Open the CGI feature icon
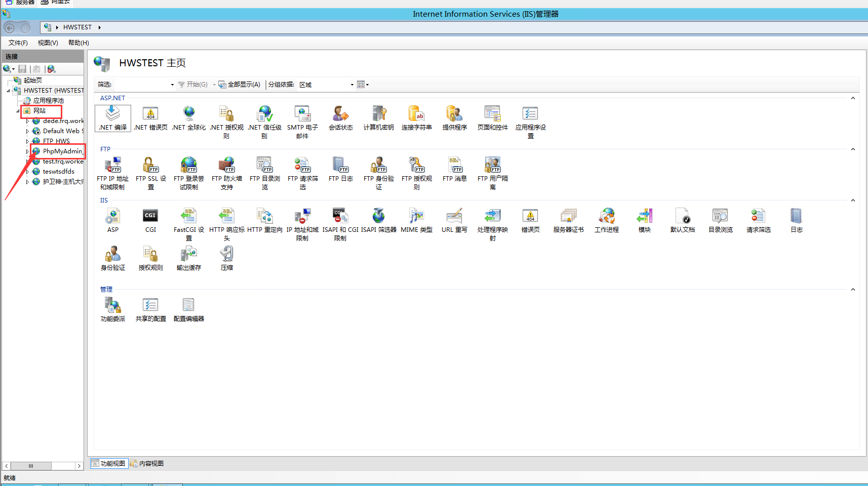Image resolution: width=868 pixels, height=486 pixels. (x=150, y=217)
